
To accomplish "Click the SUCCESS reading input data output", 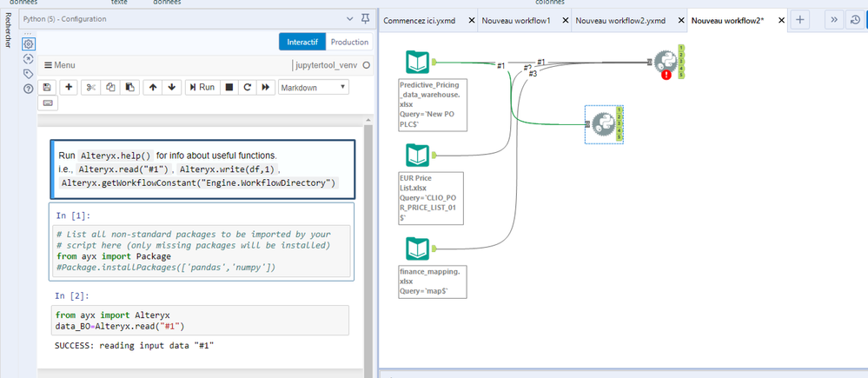I will (135, 346).
